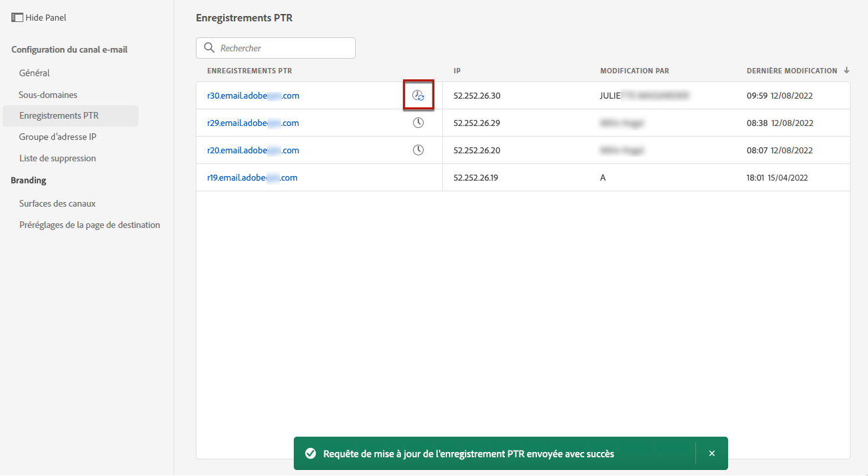Image resolution: width=868 pixels, height=476 pixels.
Task: Click the Enregistrements PTR column header
Action: [250, 71]
